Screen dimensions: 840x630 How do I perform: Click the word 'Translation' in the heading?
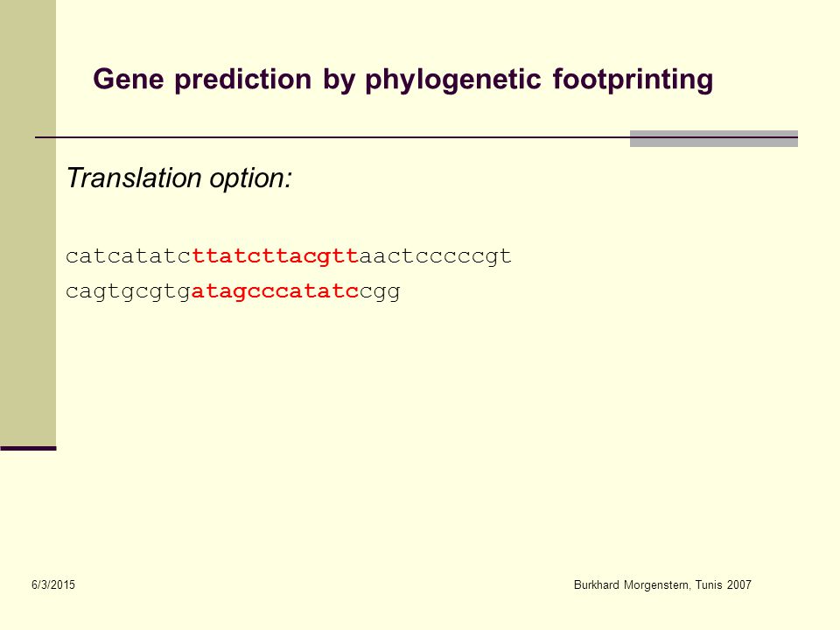point(134,178)
